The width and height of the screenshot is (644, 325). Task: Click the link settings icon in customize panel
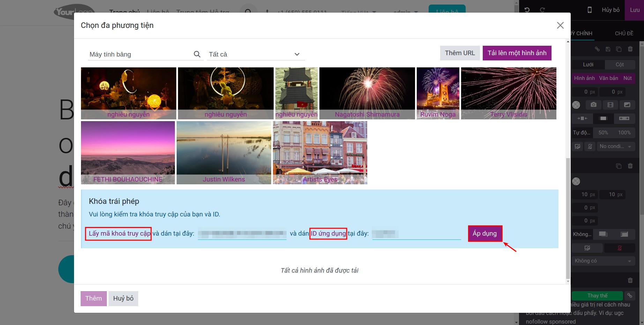point(597,49)
